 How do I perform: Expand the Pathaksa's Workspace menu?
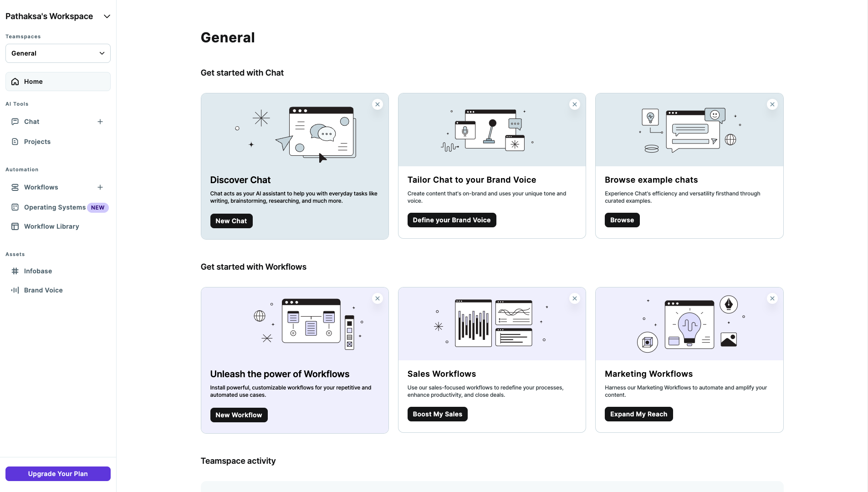[107, 16]
